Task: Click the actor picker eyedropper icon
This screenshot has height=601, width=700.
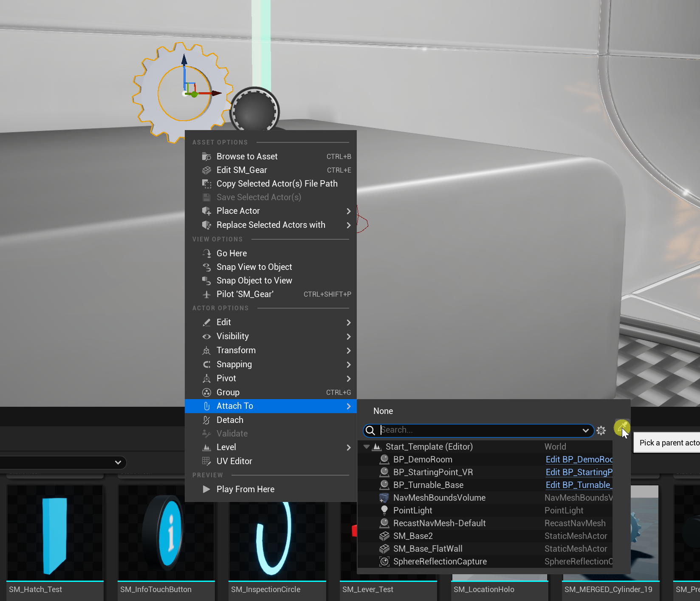Action: 621,427
